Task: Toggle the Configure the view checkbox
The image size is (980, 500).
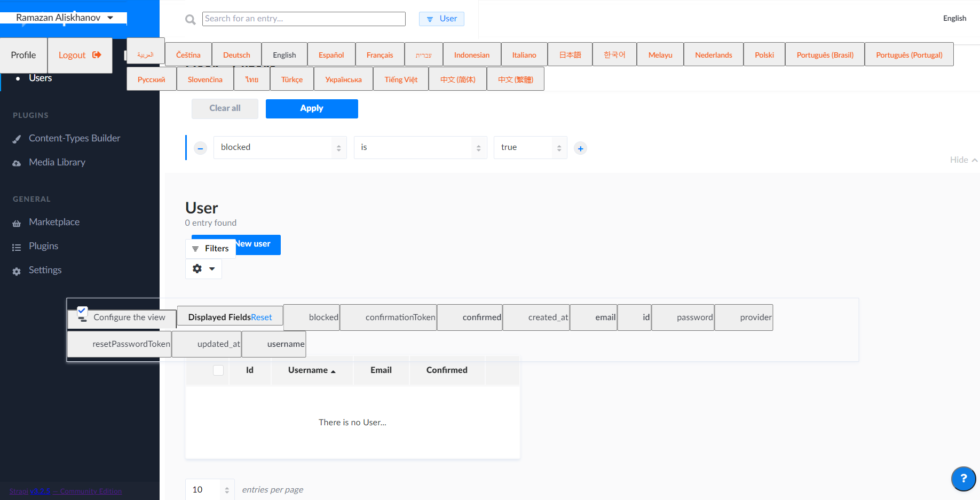Action: 82,311
